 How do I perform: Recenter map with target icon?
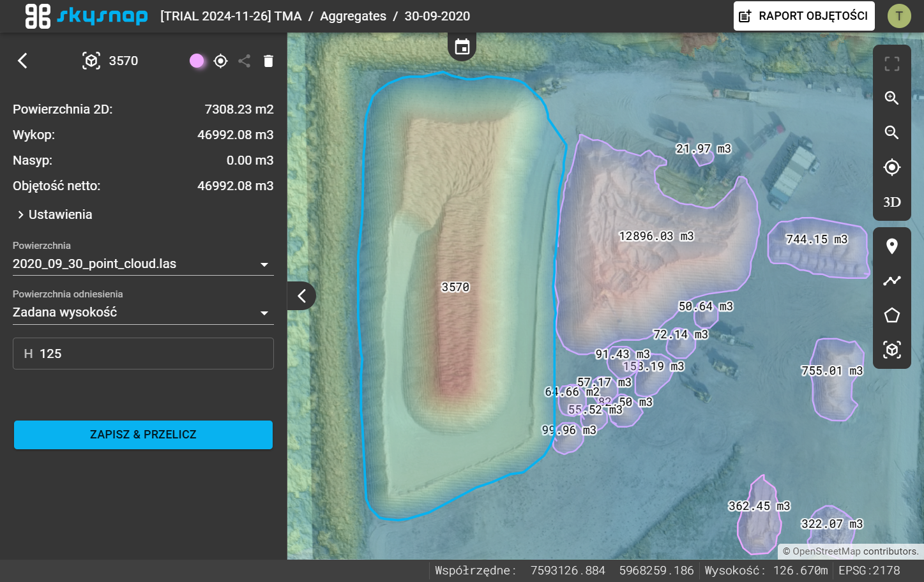[x=892, y=167]
